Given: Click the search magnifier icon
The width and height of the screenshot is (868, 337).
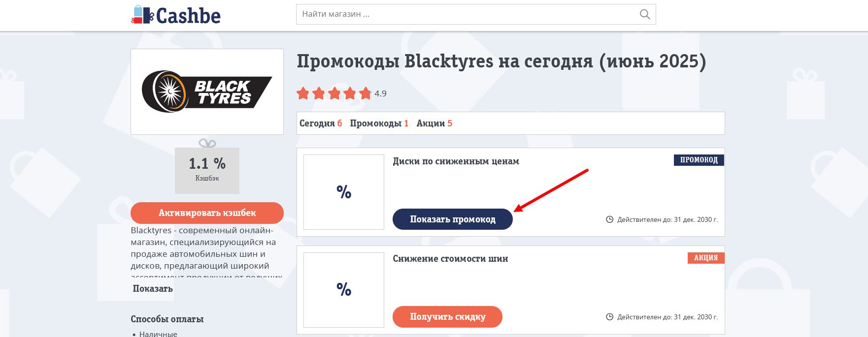Looking at the screenshot, I should pos(644,14).
